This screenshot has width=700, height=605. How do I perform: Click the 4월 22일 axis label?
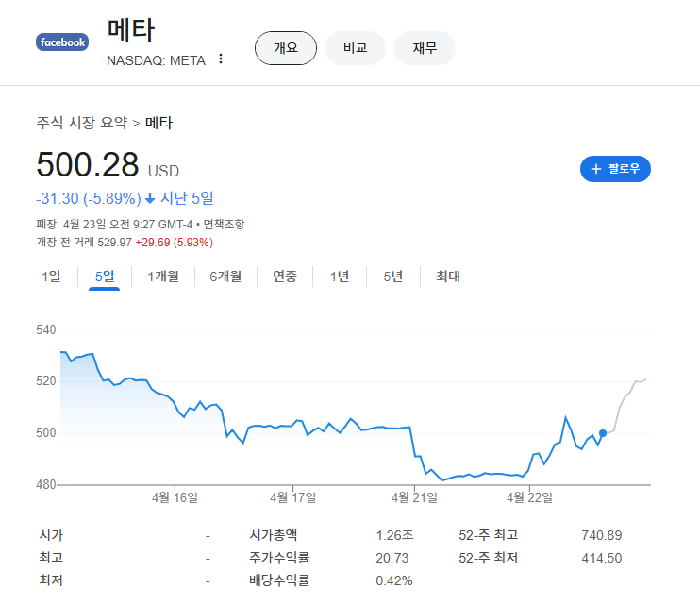[529, 497]
